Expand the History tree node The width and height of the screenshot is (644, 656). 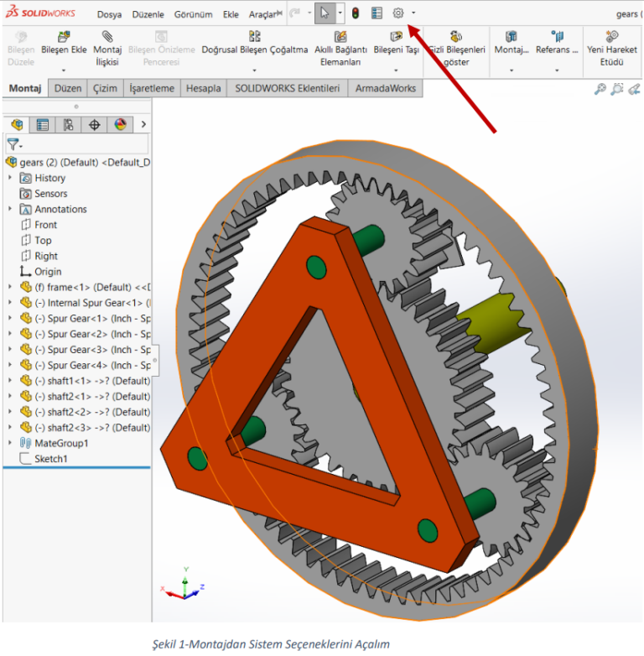pyautogui.click(x=10, y=178)
